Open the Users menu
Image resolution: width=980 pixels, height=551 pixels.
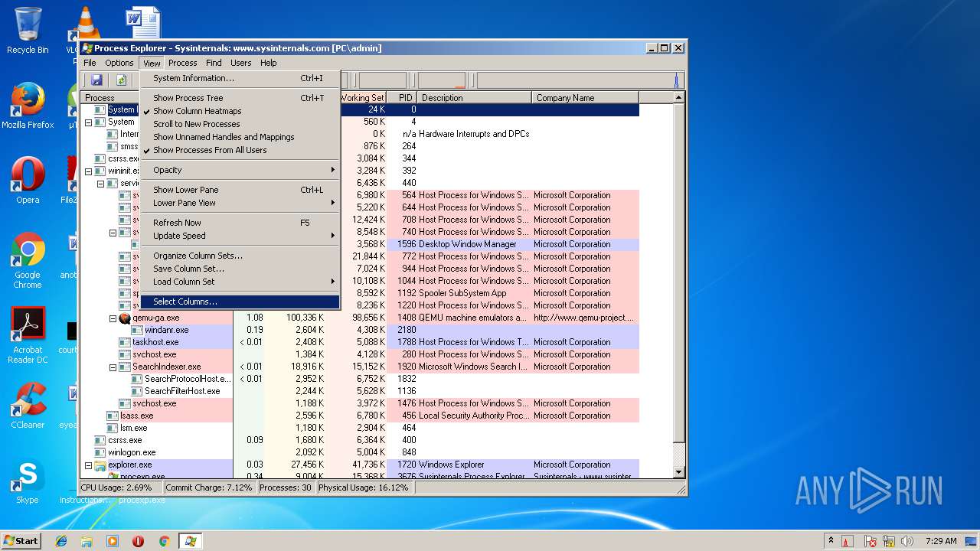(241, 63)
